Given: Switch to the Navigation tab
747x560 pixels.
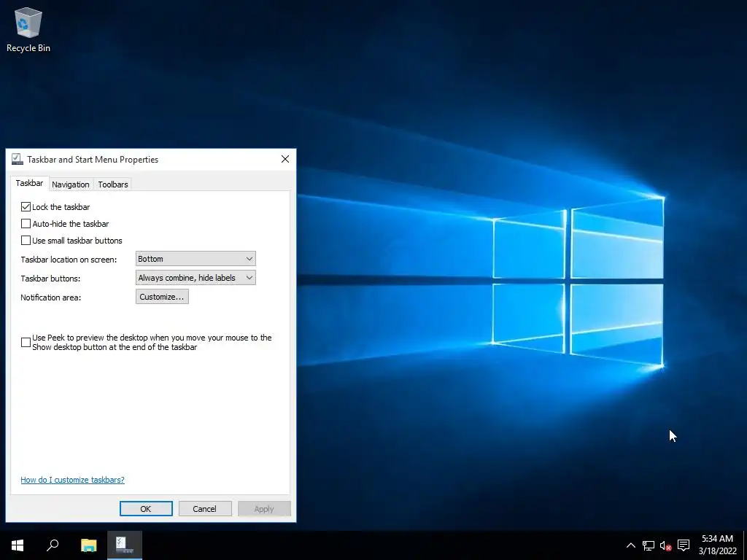Looking at the screenshot, I should (71, 184).
